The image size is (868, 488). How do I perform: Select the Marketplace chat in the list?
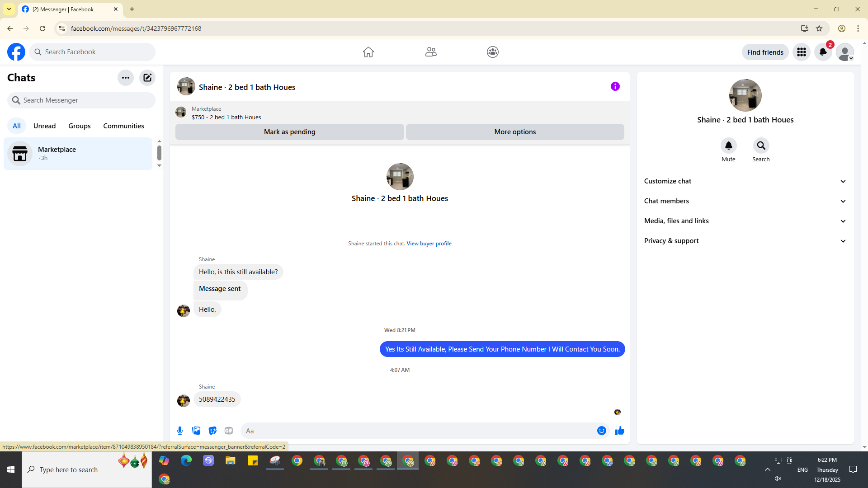78,154
